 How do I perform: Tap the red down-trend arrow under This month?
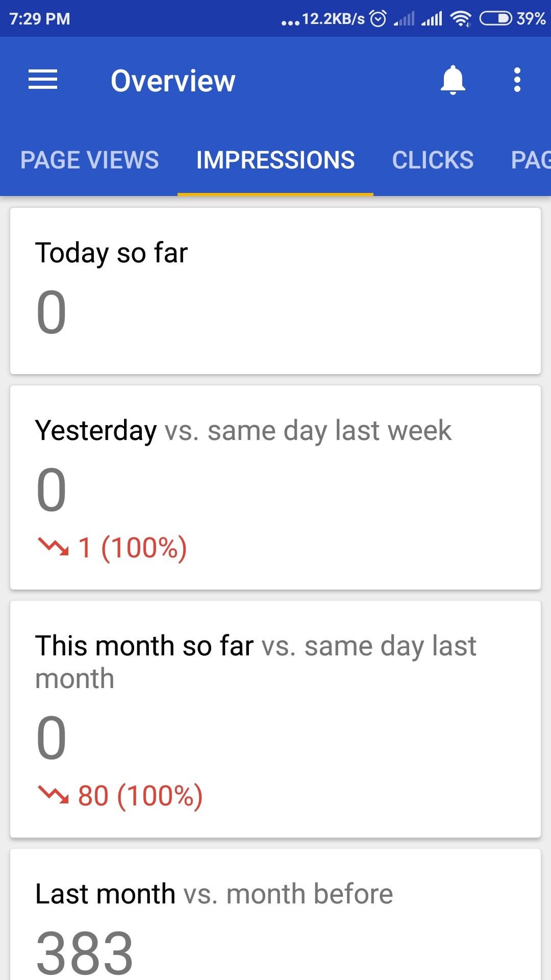[x=53, y=795]
